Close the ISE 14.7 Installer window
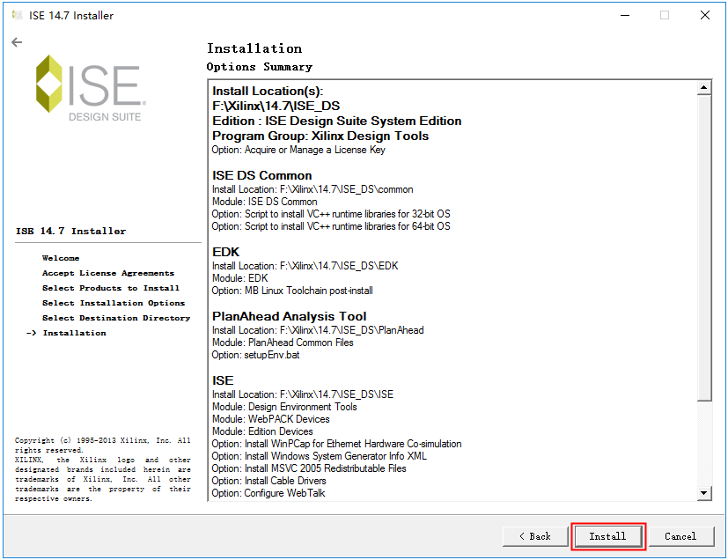The height and width of the screenshot is (560, 728). coord(705,15)
